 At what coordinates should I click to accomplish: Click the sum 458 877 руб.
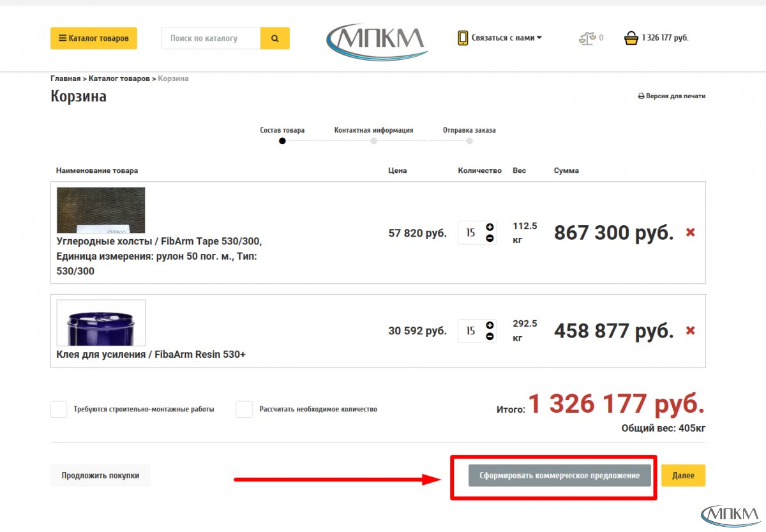click(x=613, y=332)
